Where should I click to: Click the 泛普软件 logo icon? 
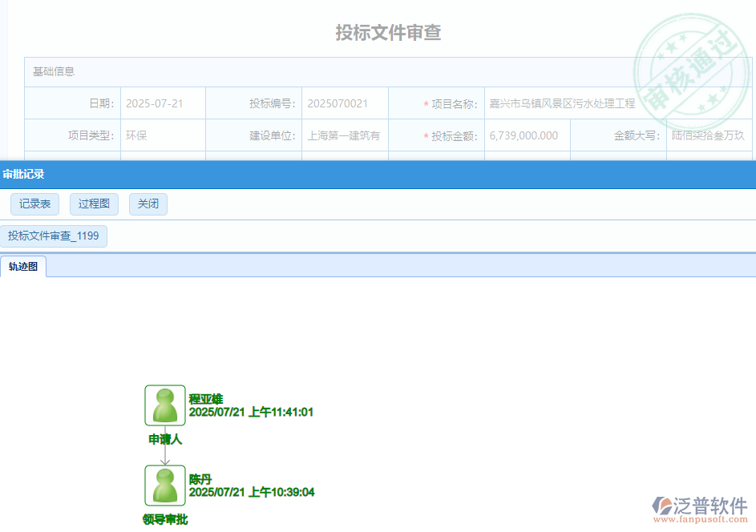coord(662,506)
